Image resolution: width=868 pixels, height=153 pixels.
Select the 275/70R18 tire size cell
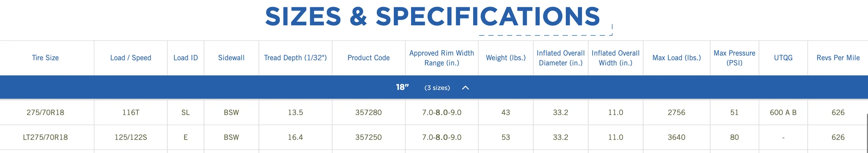(45, 112)
